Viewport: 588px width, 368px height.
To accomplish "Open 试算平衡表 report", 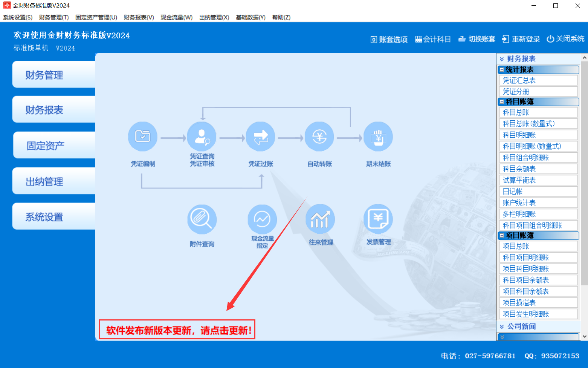I will (x=538, y=180).
